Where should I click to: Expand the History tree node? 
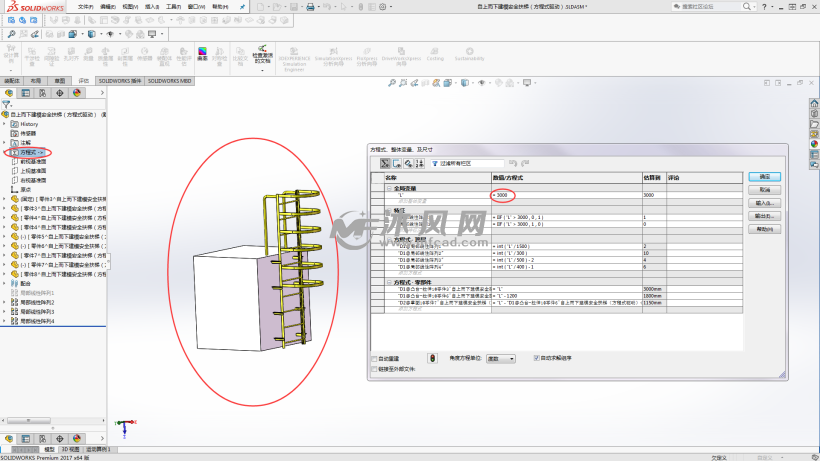[5, 124]
